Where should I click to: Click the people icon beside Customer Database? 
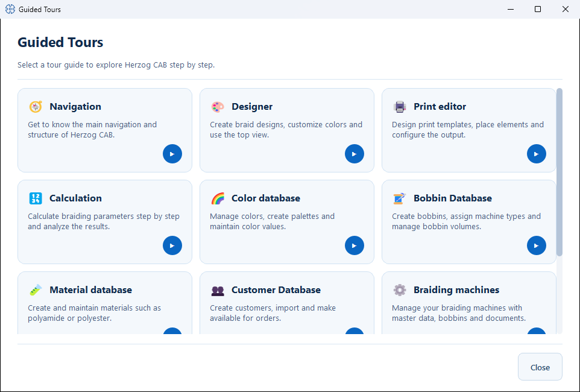coord(218,290)
